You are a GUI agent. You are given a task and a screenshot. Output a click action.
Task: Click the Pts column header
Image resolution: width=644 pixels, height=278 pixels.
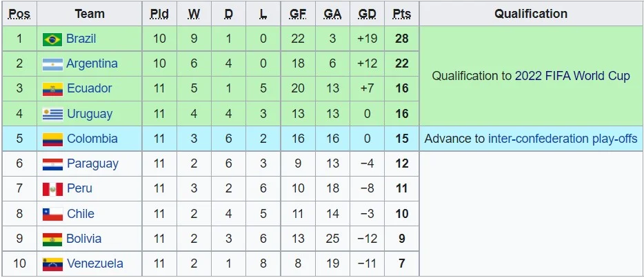(x=401, y=14)
